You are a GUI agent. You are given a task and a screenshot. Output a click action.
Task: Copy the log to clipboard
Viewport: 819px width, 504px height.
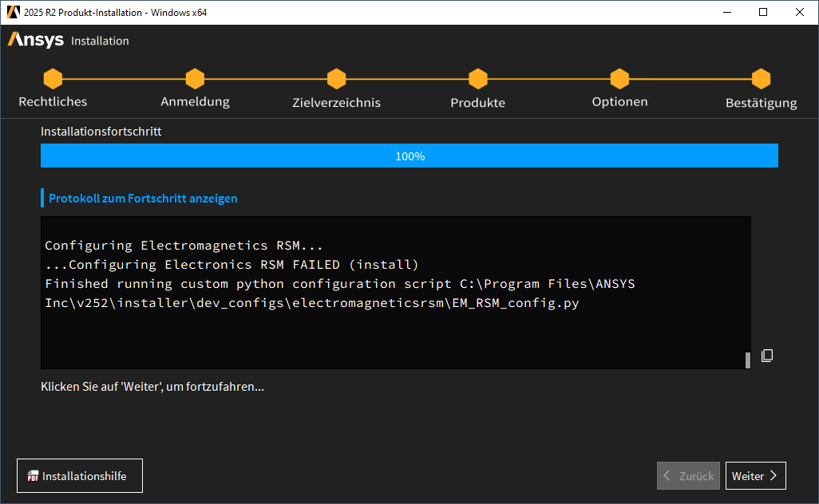tap(767, 356)
